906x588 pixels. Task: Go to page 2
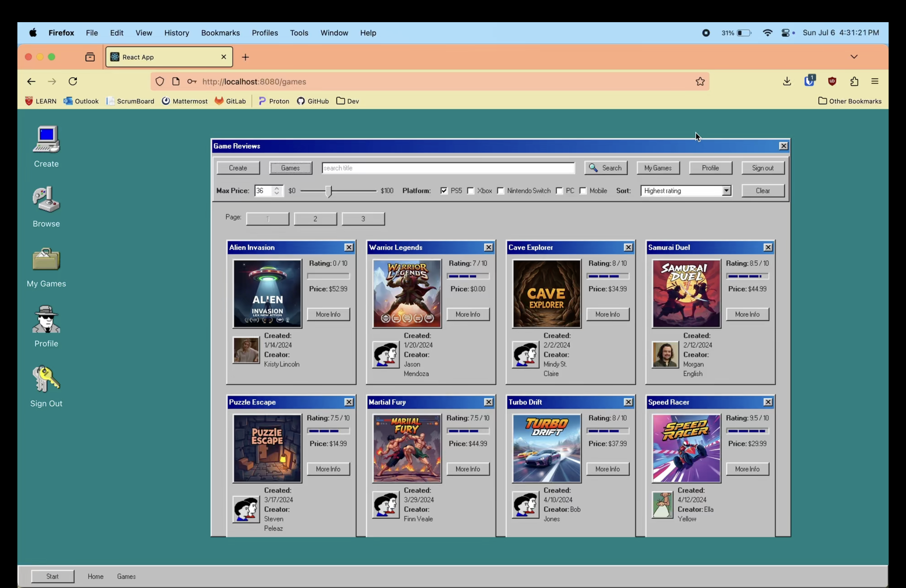tap(315, 219)
